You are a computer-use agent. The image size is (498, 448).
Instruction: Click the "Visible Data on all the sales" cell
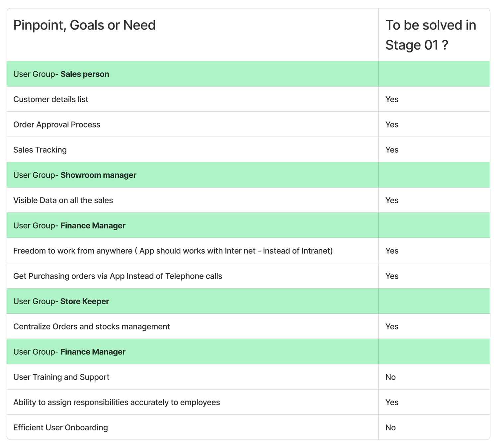point(63,200)
